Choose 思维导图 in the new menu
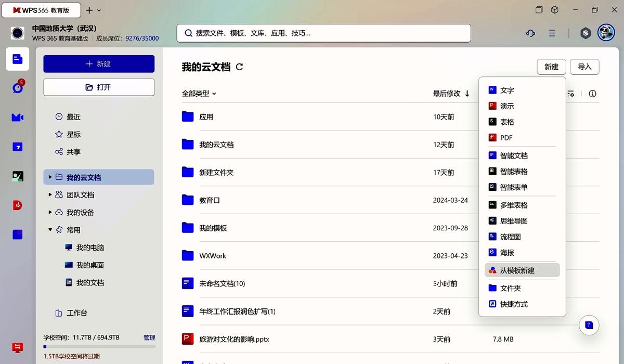This screenshot has height=364, width=624. tap(522, 221)
